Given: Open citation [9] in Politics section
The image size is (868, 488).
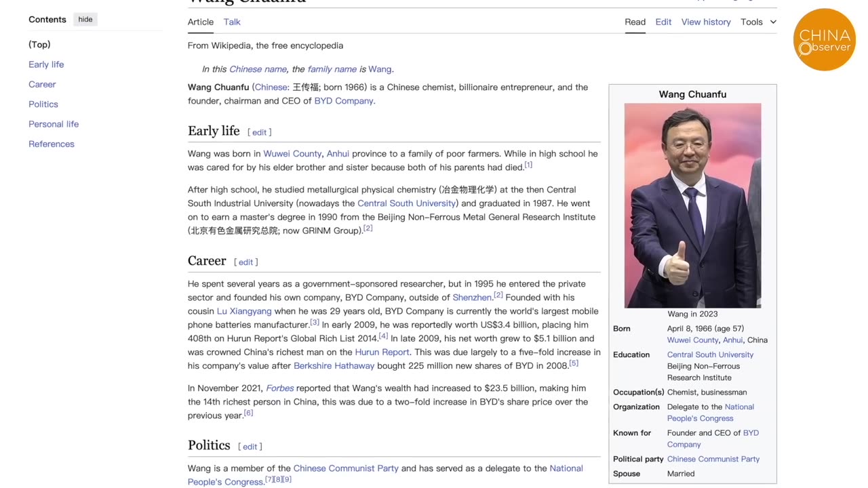Looking at the screenshot, I should [x=287, y=479].
